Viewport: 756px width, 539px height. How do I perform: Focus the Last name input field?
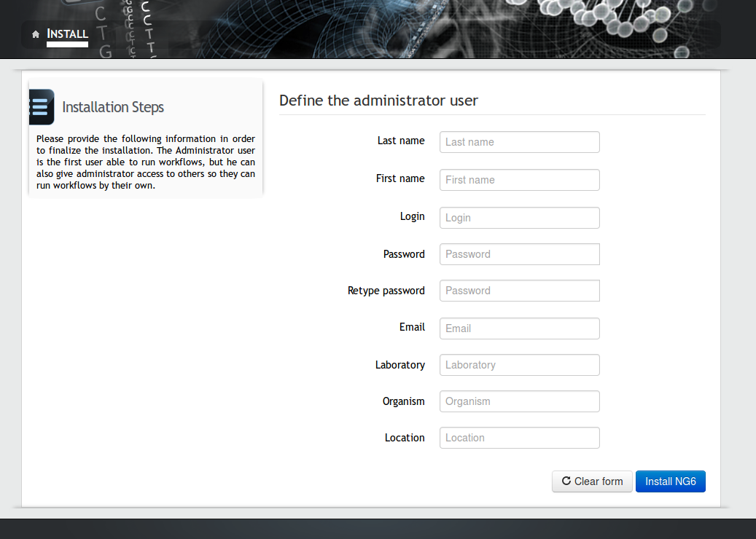tap(519, 142)
